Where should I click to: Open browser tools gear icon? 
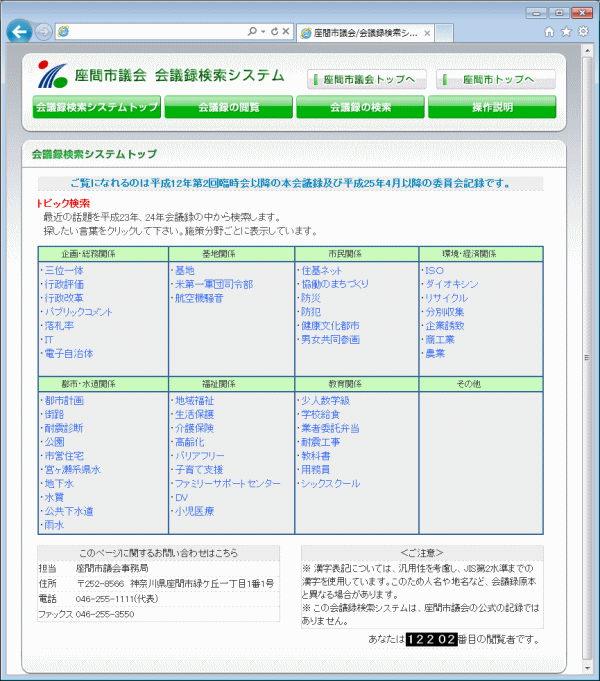tap(583, 32)
